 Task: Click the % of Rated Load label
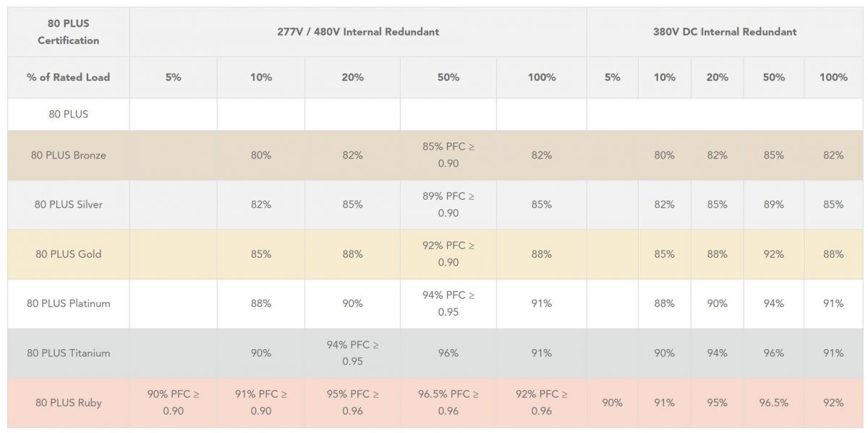coord(69,77)
